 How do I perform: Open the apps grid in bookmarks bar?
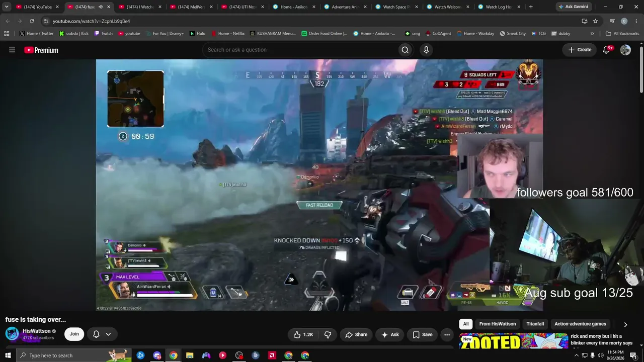point(7,34)
